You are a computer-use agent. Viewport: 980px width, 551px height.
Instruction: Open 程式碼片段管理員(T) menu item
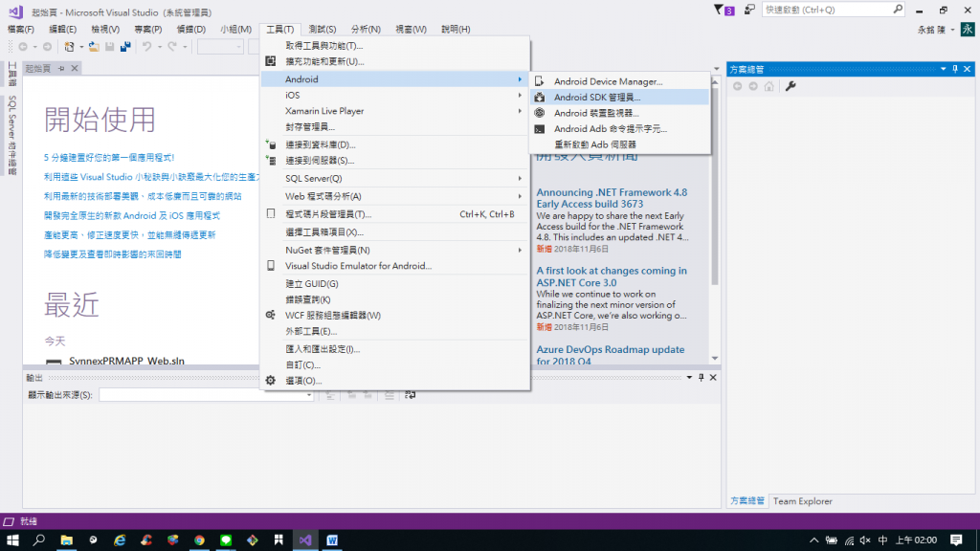tap(395, 213)
